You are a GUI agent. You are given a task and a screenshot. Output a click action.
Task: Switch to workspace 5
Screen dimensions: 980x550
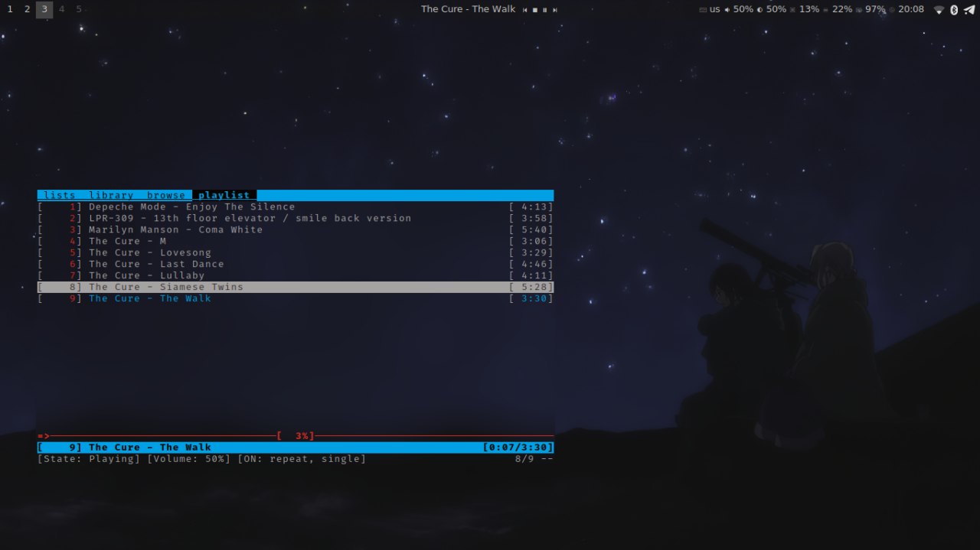(79, 9)
